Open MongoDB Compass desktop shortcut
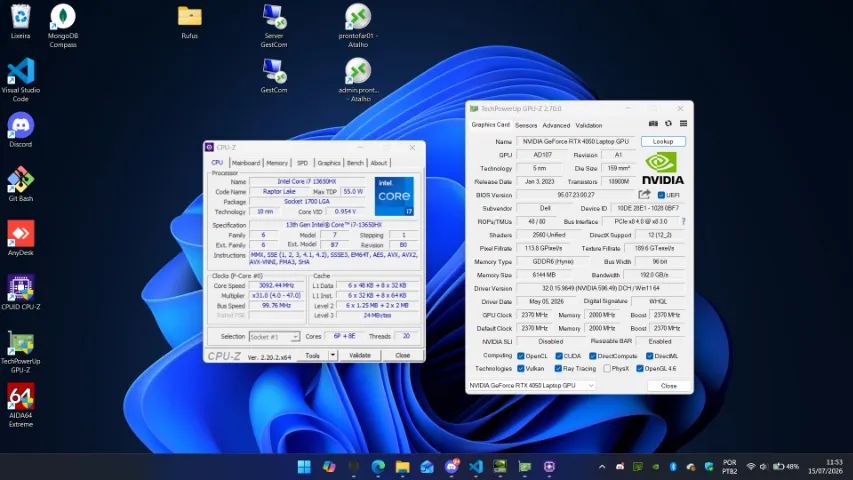The image size is (853, 480). (63, 26)
